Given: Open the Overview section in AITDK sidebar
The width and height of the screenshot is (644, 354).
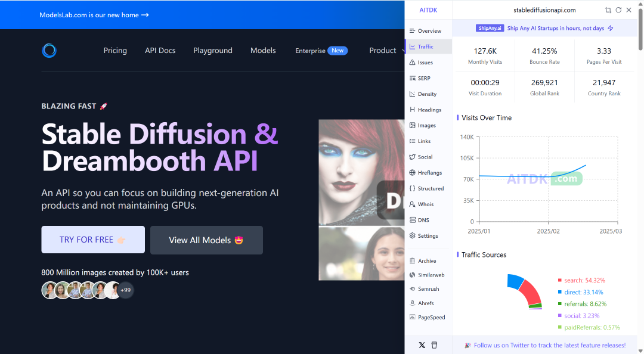Looking at the screenshot, I should [428, 31].
